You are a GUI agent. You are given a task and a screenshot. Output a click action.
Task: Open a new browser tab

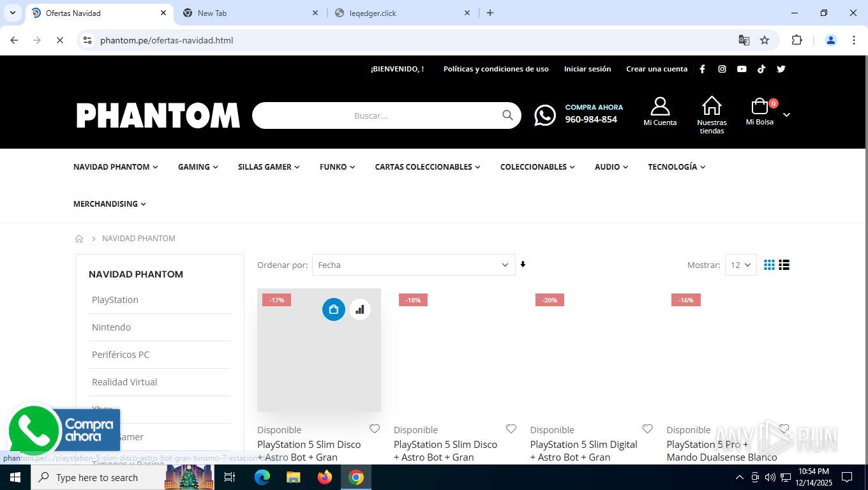[490, 13]
